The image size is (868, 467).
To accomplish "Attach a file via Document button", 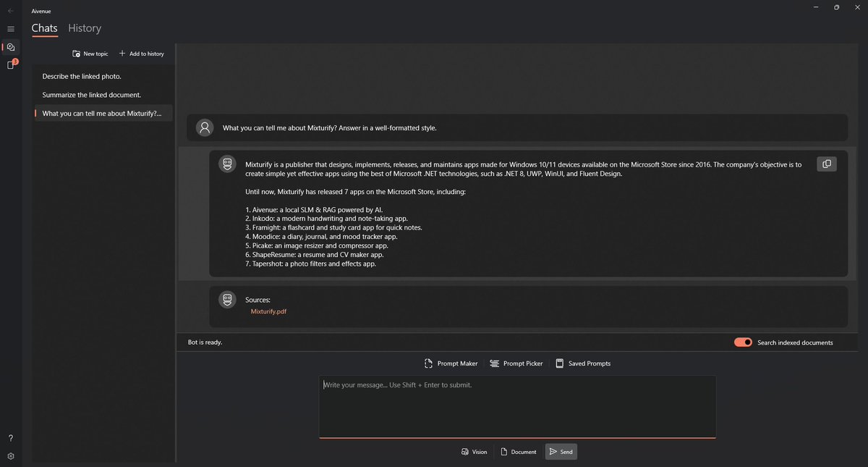I will click(518, 452).
